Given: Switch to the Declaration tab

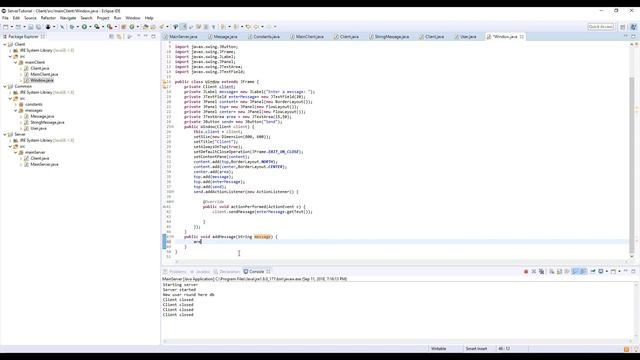Looking at the screenshot, I should click(x=227, y=271).
